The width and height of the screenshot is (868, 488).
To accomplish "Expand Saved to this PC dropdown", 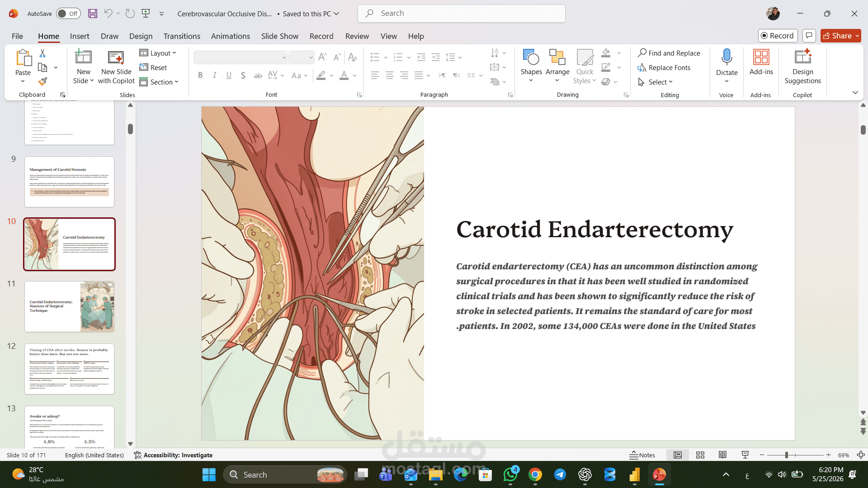I will point(311,14).
